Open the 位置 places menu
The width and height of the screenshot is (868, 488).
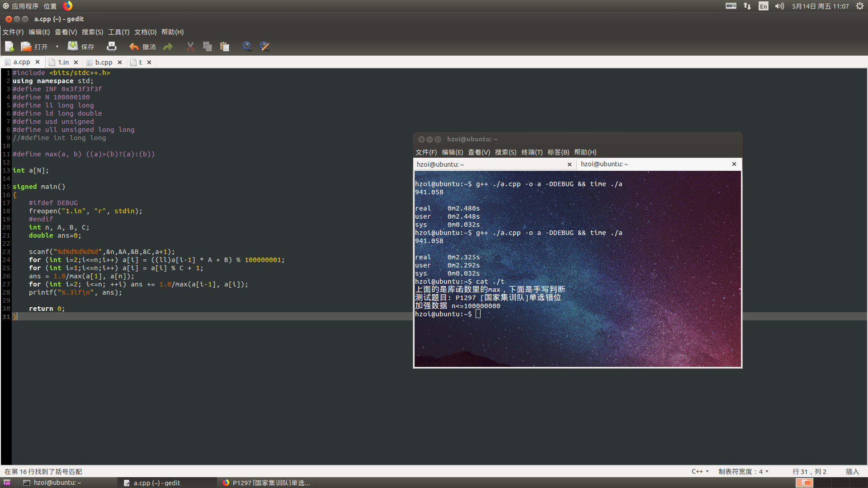point(50,6)
